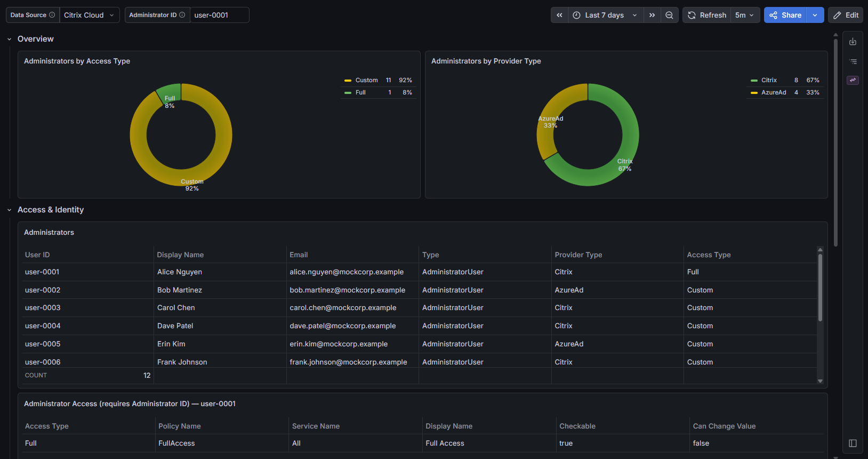Toggle the sidebar dock icon at bottom right
Screen dimensions: 868x459
click(x=853, y=443)
